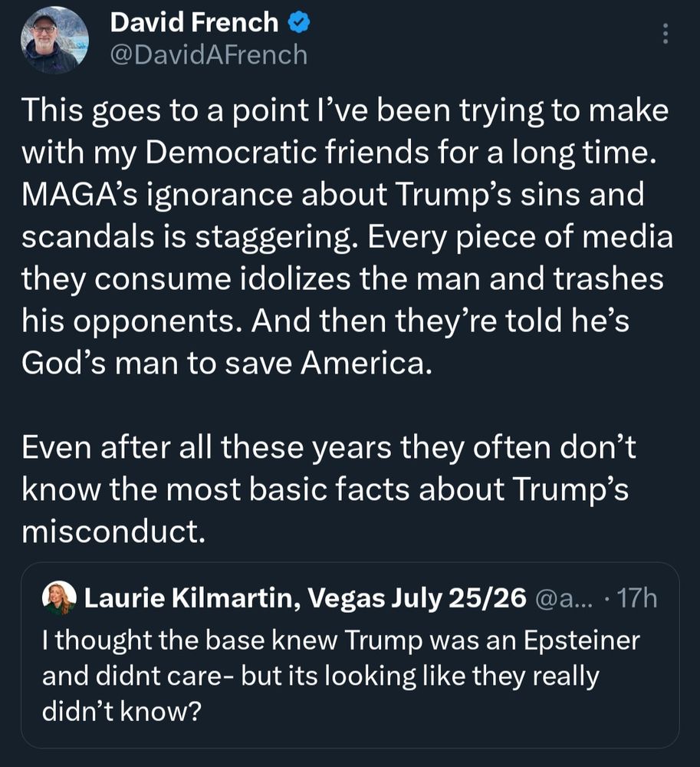The image size is (700, 767).
Task: Click the blue verified badge
Action: click(299, 23)
